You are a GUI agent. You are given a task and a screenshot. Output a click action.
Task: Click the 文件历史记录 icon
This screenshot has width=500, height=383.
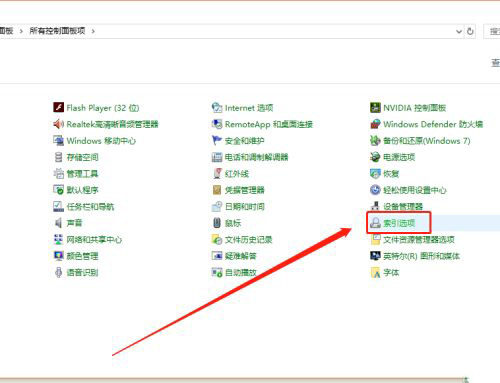point(217,239)
